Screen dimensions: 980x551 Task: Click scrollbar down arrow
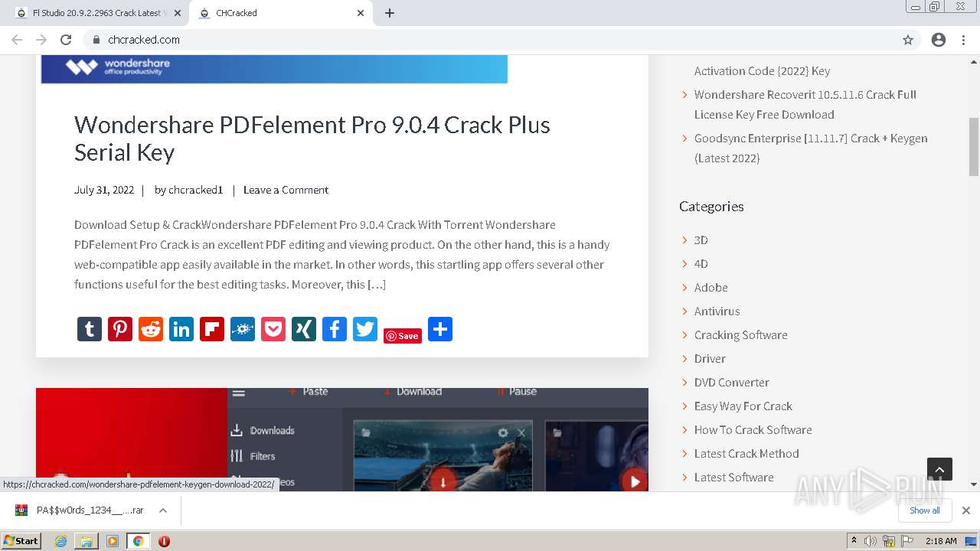pyautogui.click(x=974, y=484)
